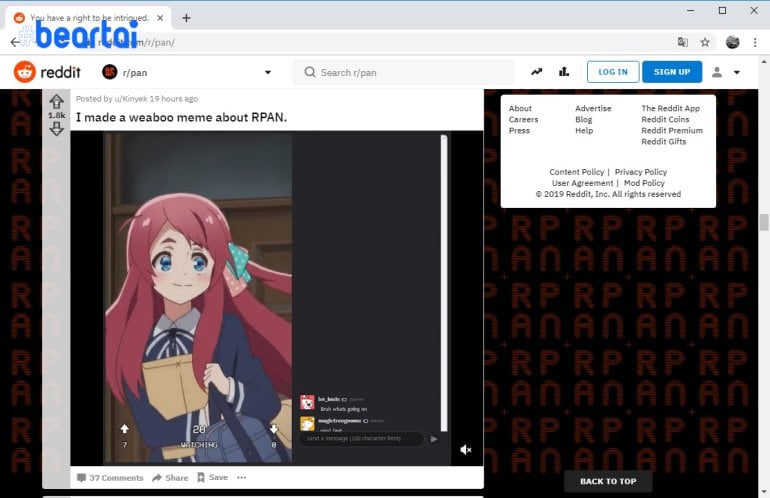Open more options ellipsis under the post
This screenshot has width=770, height=498.
click(241, 478)
